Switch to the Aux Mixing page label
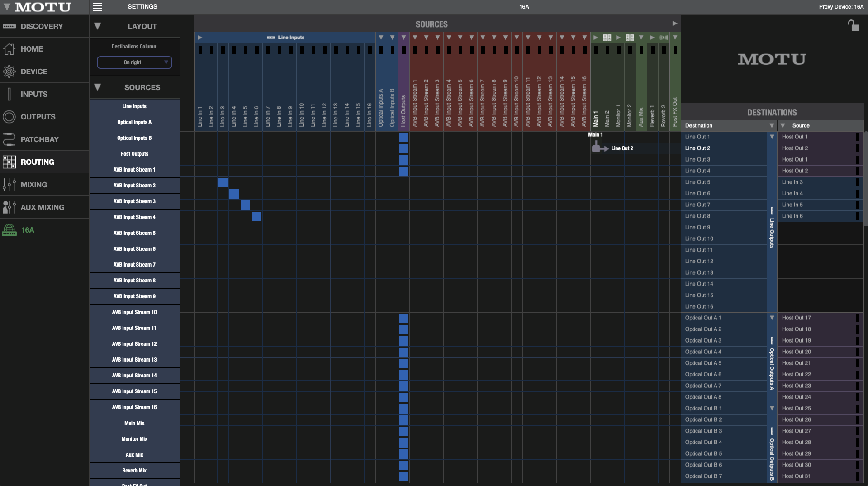The width and height of the screenshot is (868, 486). (43, 207)
